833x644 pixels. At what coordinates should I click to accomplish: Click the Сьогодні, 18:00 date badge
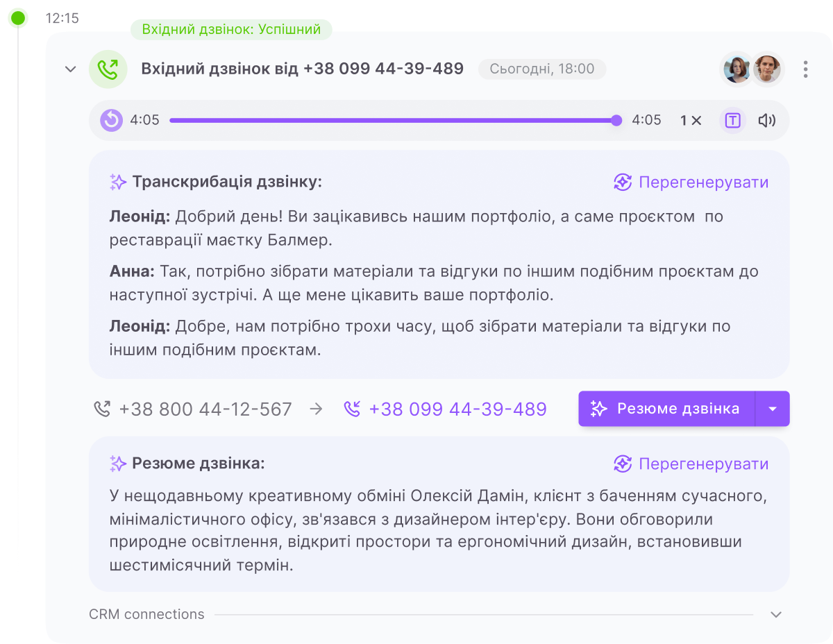(541, 69)
